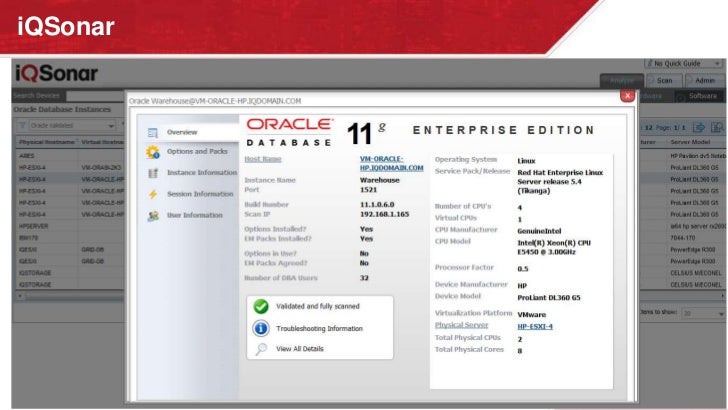Open the Items to show dropdown
The height and width of the screenshot is (410, 728).
[703, 313]
